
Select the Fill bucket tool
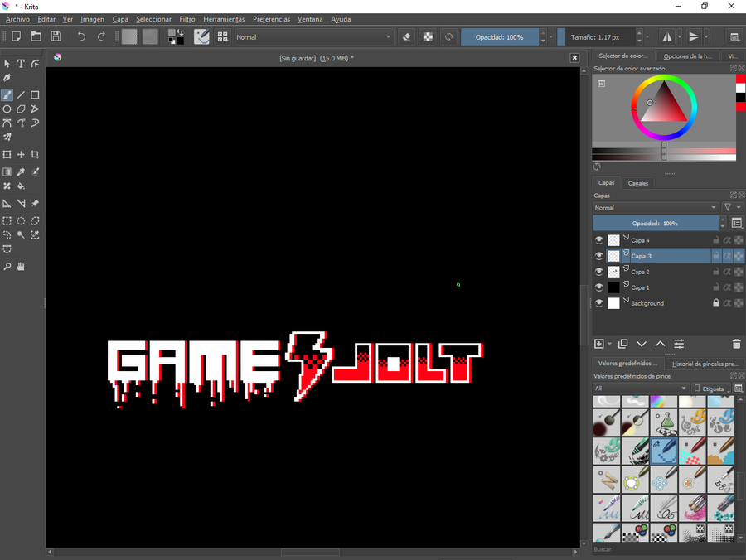coord(21,186)
